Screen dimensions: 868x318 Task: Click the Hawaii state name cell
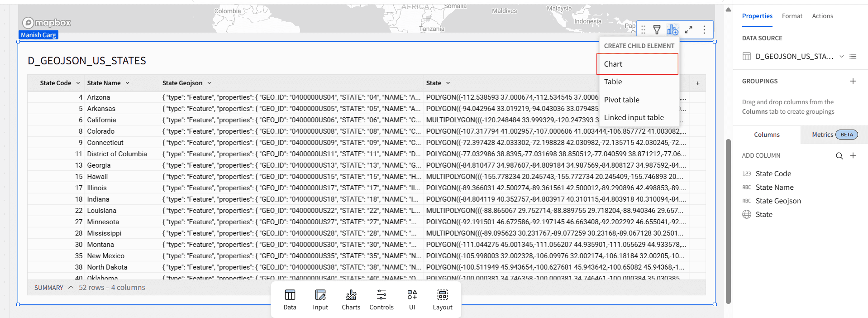122,177
